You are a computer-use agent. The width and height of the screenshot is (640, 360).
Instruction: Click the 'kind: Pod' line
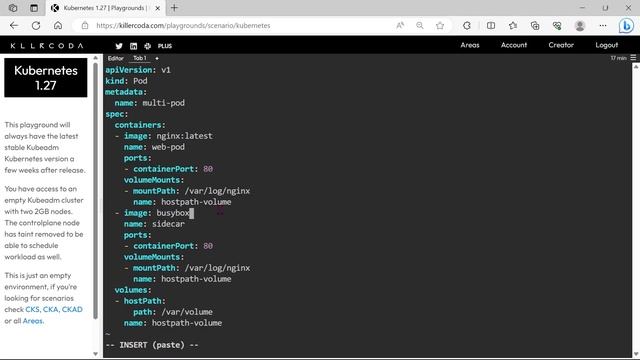click(x=126, y=81)
